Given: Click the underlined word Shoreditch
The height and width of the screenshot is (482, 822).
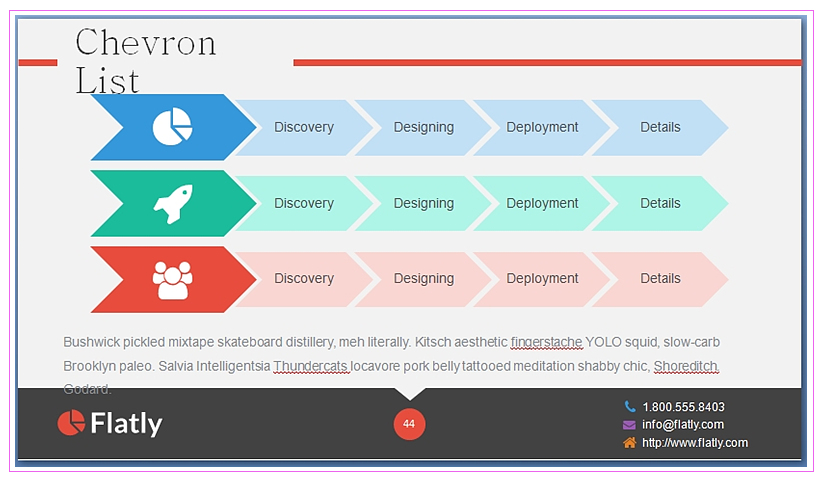Looking at the screenshot, I should [x=686, y=366].
